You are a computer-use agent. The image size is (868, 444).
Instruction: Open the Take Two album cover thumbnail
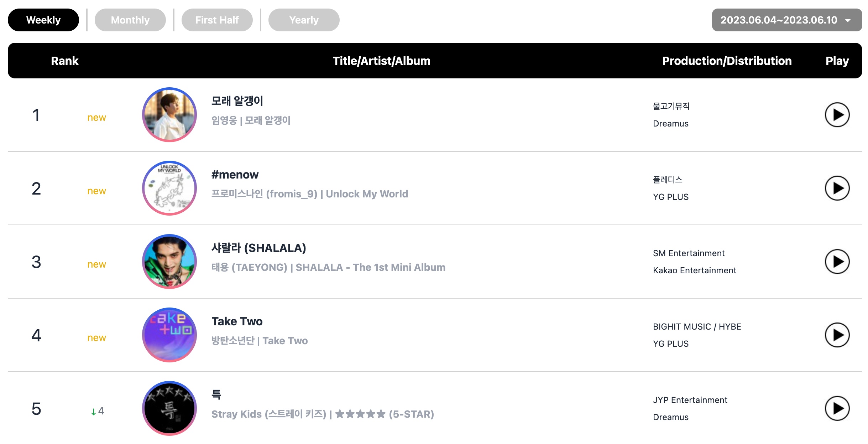(x=169, y=335)
